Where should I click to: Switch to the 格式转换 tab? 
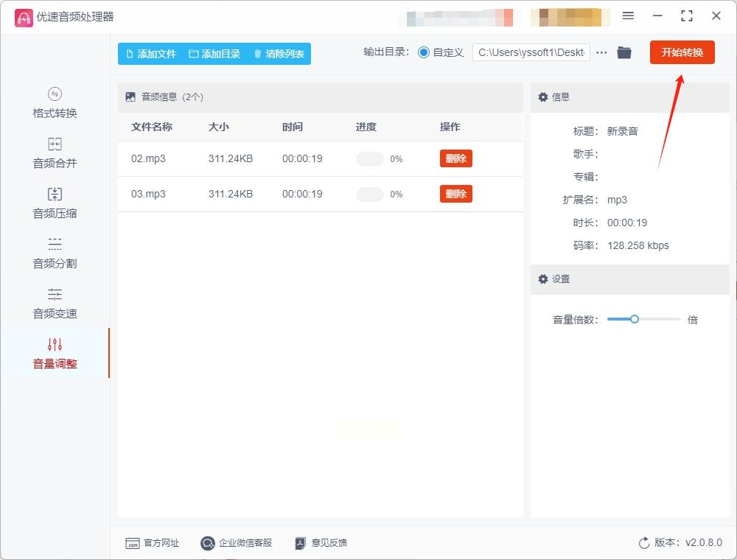point(55,102)
